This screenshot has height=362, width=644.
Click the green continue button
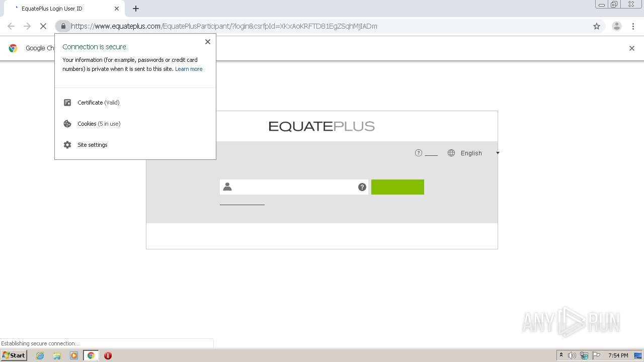coord(397,187)
